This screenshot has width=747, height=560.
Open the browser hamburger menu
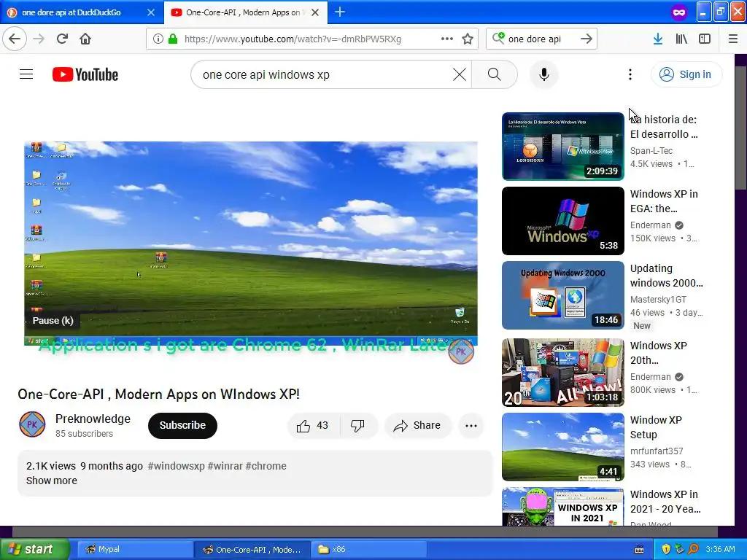[733, 39]
